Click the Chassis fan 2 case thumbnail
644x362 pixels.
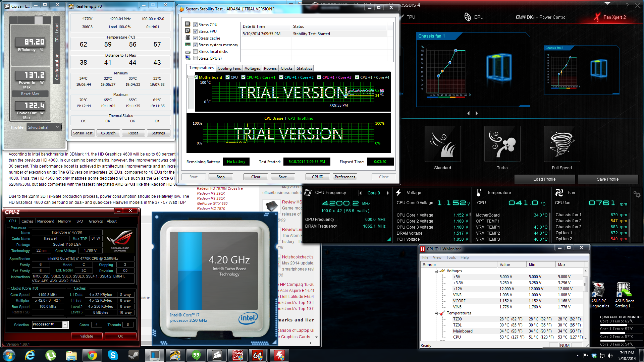pos(599,68)
